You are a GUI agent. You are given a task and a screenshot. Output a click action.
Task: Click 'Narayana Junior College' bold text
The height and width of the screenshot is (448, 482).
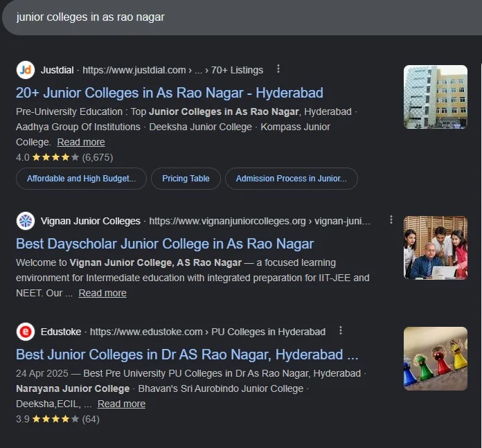pos(73,388)
